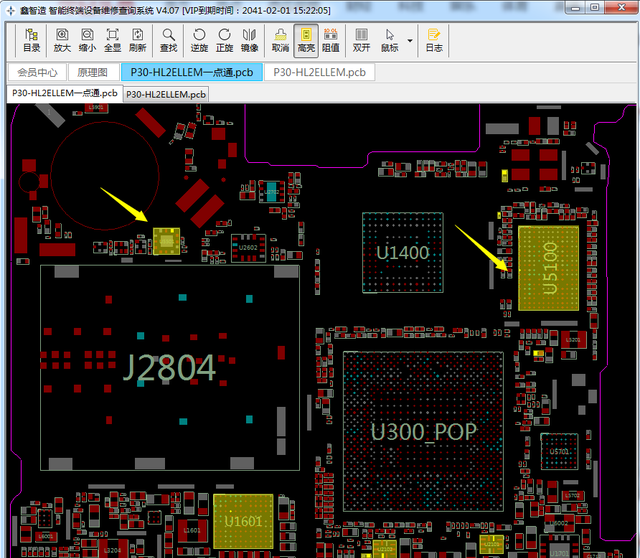The height and width of the screenshot is (558, 640).
Task: Click the small yellow highlighted chip above J2804
Action: [x=166, y=241]
